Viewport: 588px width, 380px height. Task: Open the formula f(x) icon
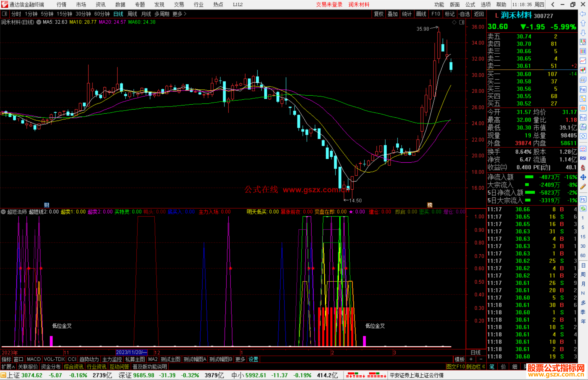[x=583, y=127]
